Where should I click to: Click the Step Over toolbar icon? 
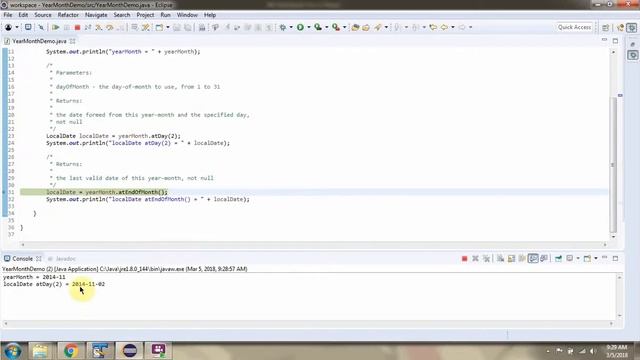(x=110, y=27)
